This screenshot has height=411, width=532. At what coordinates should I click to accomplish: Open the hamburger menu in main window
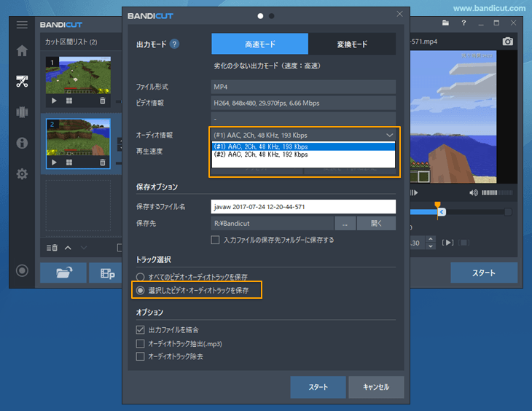pyautogui.click(x=22, y=25)
